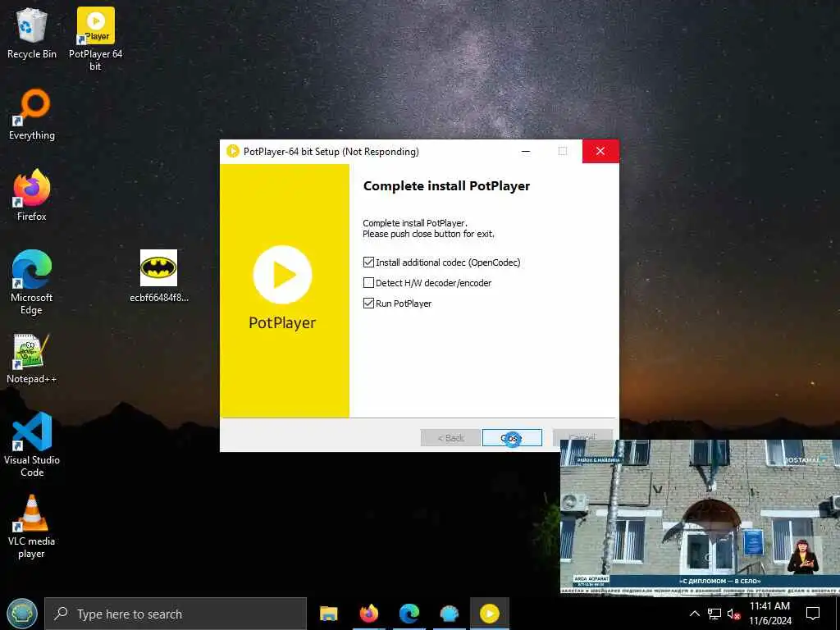Viewport: 840px width, 630px height.
Task: Select the Notepad++ desktop shortcut
Action: [x=32, y=359]
